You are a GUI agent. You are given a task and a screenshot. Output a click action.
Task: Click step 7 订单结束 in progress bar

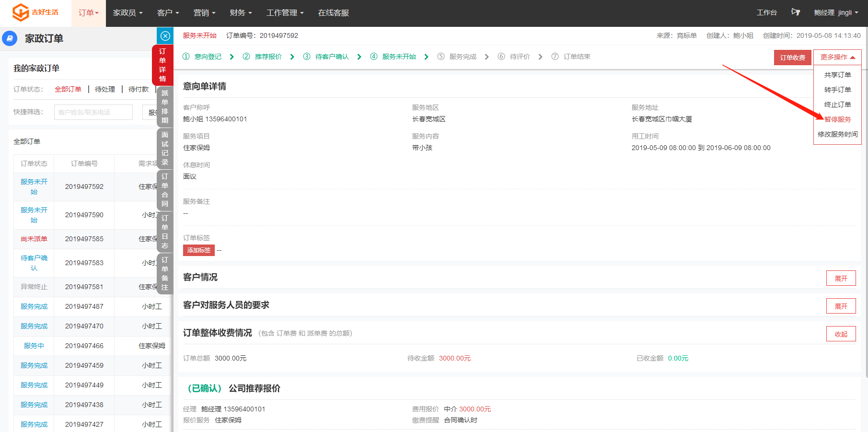pos(571,57)
